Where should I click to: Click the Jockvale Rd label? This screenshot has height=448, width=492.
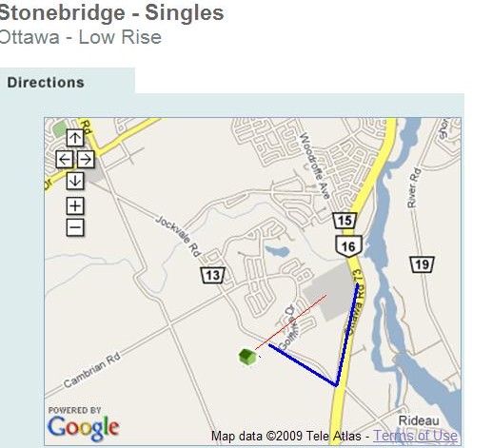(x=179, y=236)
